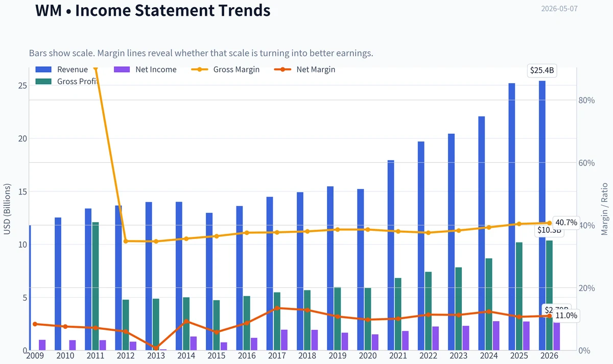Click the 25 left-axis tick label
613x364 pixels.
pos(22,86)
